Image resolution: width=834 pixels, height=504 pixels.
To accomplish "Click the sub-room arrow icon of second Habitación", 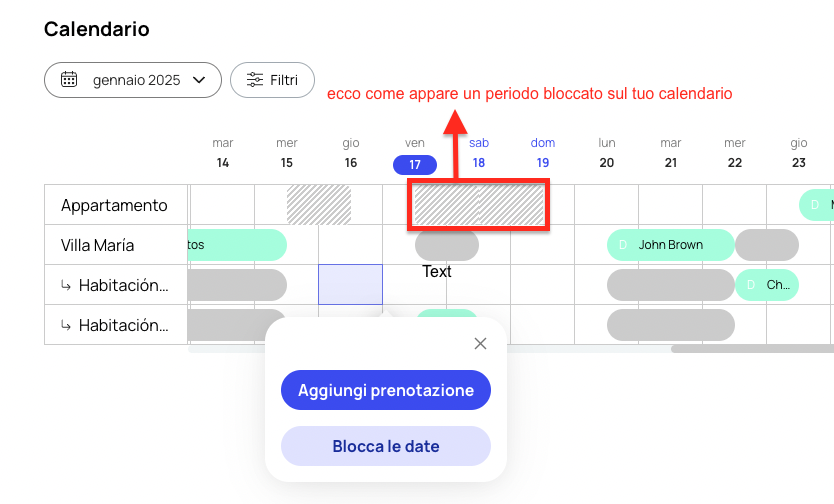I will (x=65, y=325).
